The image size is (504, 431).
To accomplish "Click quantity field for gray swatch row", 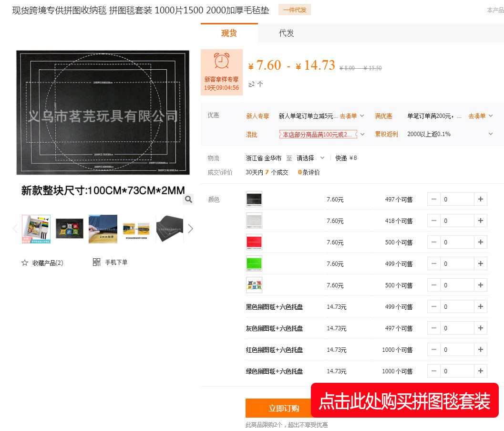I will point(457,221).
